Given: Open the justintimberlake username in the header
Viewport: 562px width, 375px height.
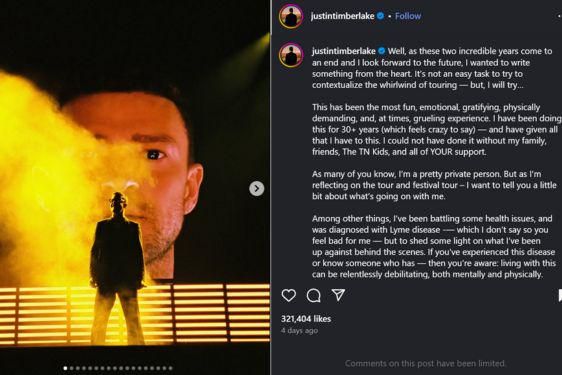Looking at the screenshot, I should coord(343,16).
